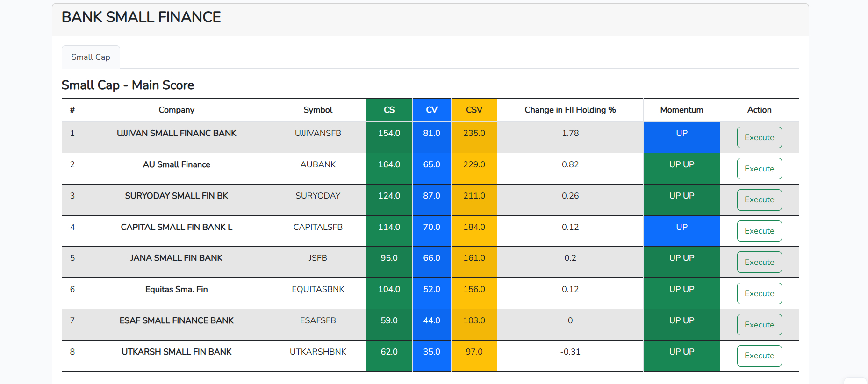Execute action for ESAF SMALL FINANCE BANK

tap(759, 325)
